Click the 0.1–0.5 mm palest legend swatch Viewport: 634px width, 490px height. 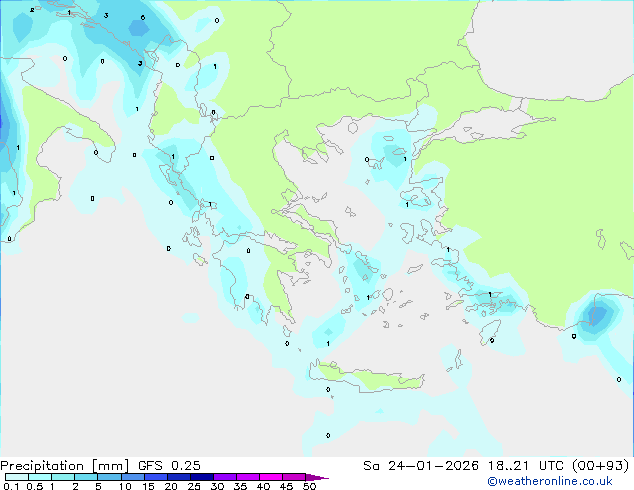(x=17, y=477)
